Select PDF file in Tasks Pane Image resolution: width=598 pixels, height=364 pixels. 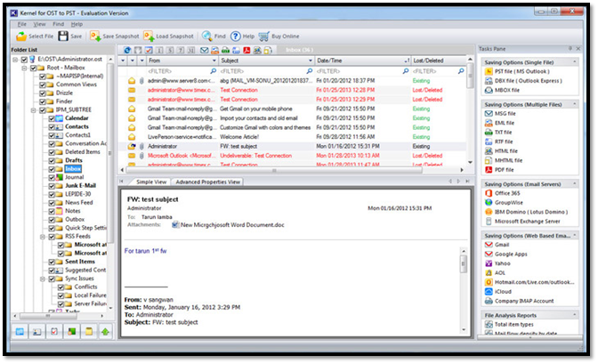pos(499,170)
